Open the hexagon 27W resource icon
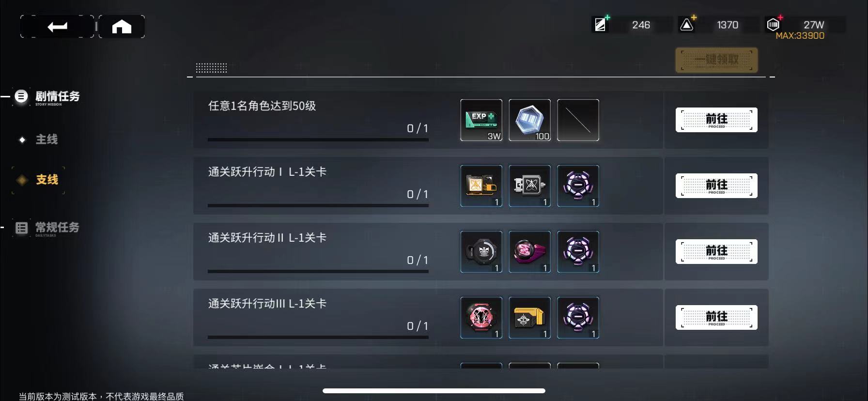The image size is (868, 401). (774, 24)
